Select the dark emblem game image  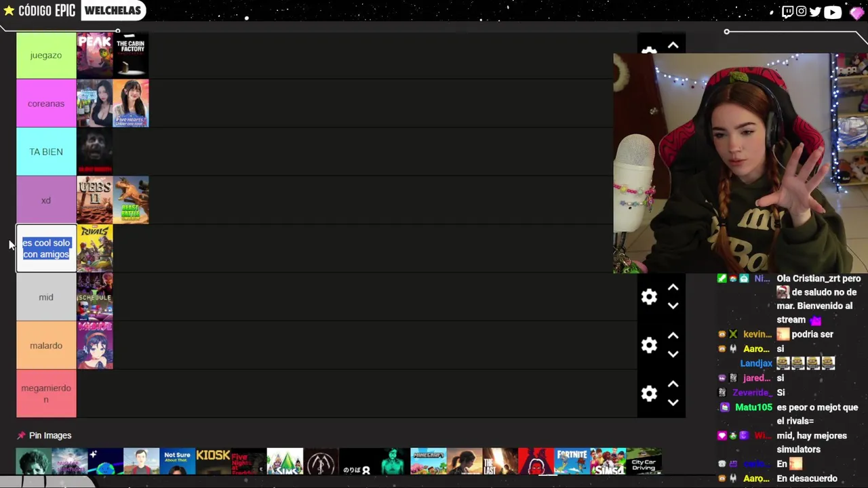(x=321, y=461)
